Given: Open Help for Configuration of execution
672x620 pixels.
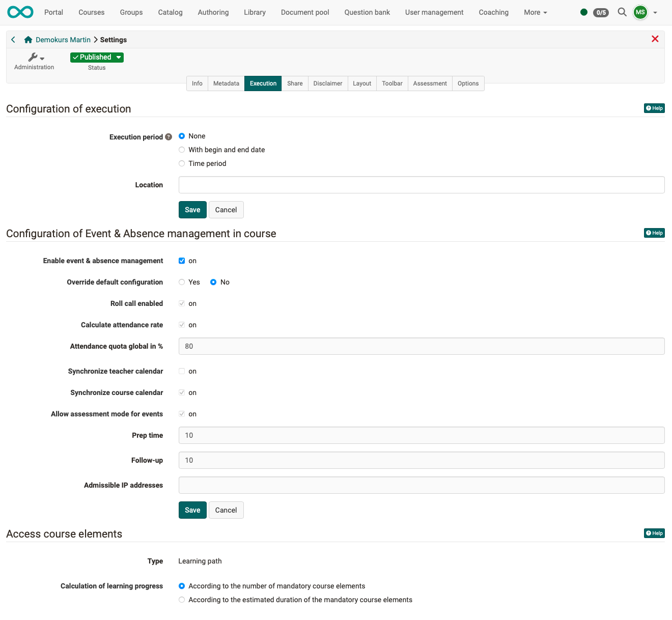Looking at the screenshot, I should [x=654, y=108].
